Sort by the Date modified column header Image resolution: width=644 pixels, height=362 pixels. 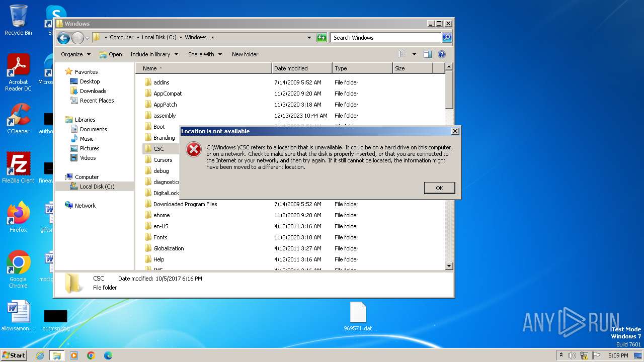point(302,68)
